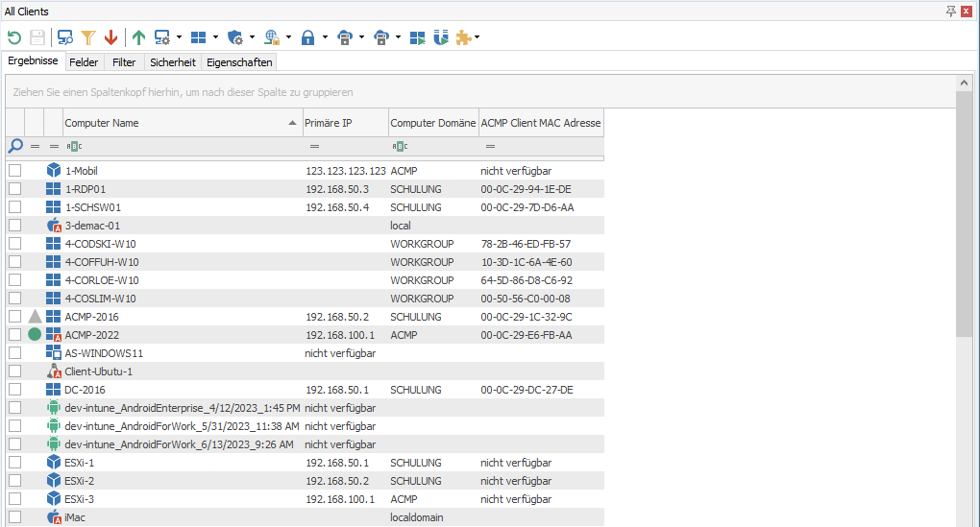
Task: Switch to the Felder tab
Action: (84, 62)
